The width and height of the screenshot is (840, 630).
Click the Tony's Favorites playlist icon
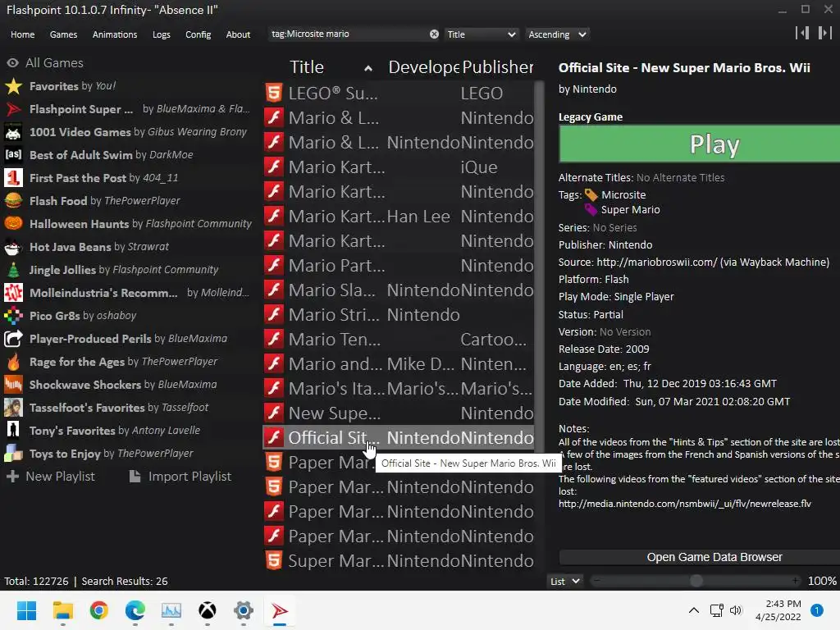13,431
